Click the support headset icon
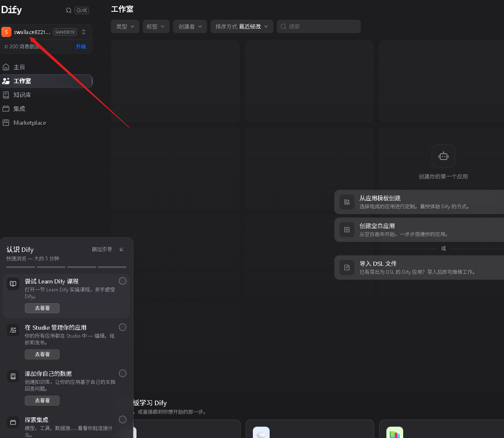Image resolution: width=504 pixels, height=438 pixels. coord(68,10)
